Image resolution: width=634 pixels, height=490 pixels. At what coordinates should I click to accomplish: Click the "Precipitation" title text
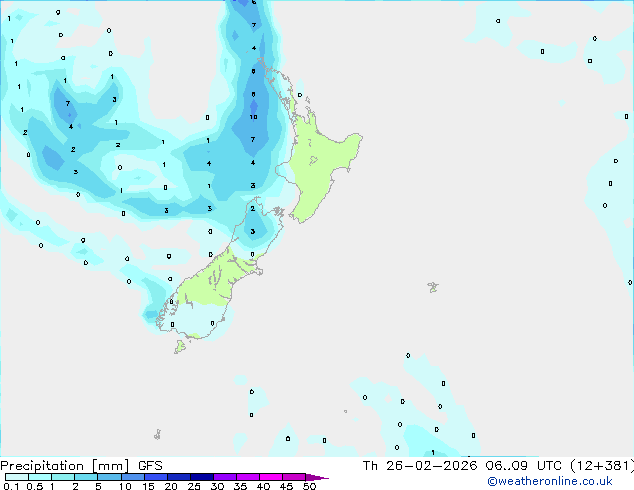[42, 466]
